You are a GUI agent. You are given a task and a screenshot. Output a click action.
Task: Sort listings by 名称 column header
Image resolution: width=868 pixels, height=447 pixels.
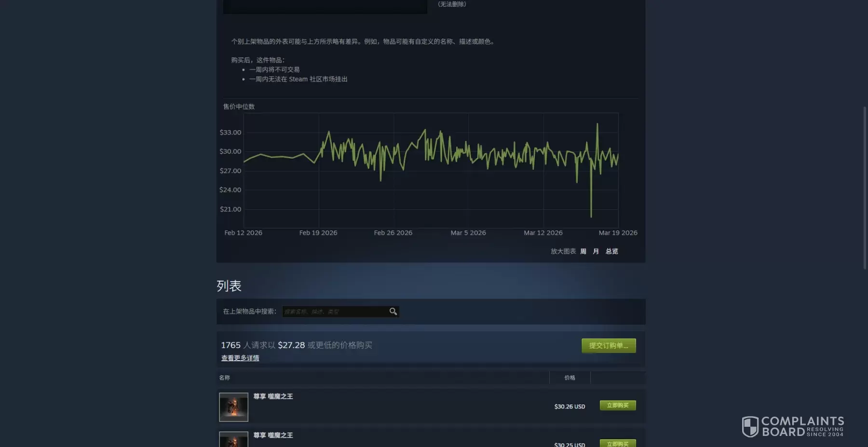pyautogui.click(x=224, y=378)
